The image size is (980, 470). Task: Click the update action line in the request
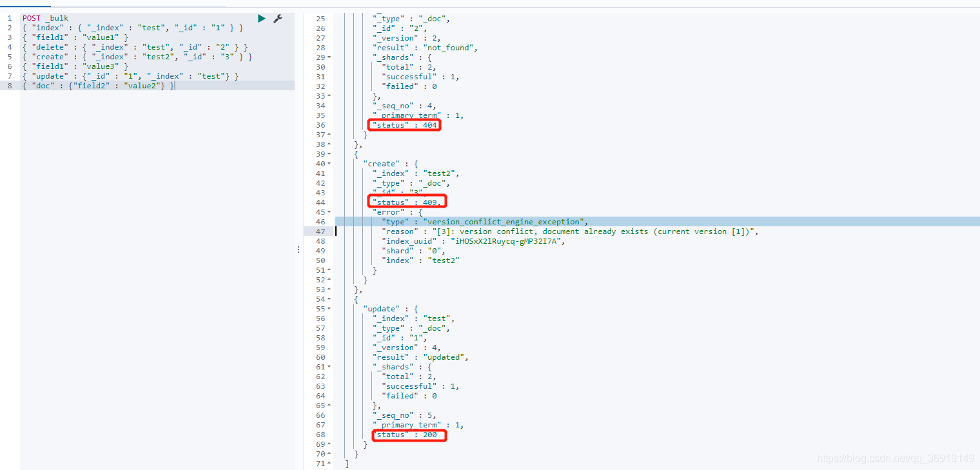coord(130,76)
